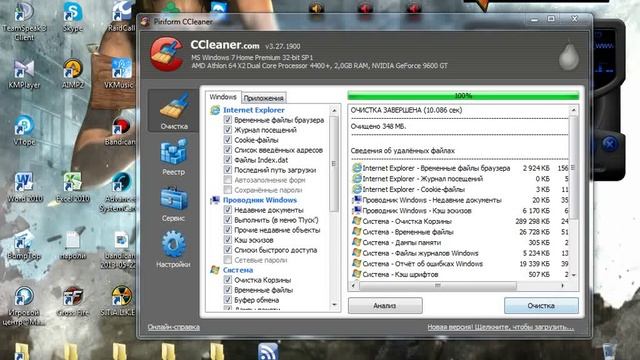Open the AIMP2 desktop shortcut
The width and height of the screenshot is (640, 360).
[73, 74]
